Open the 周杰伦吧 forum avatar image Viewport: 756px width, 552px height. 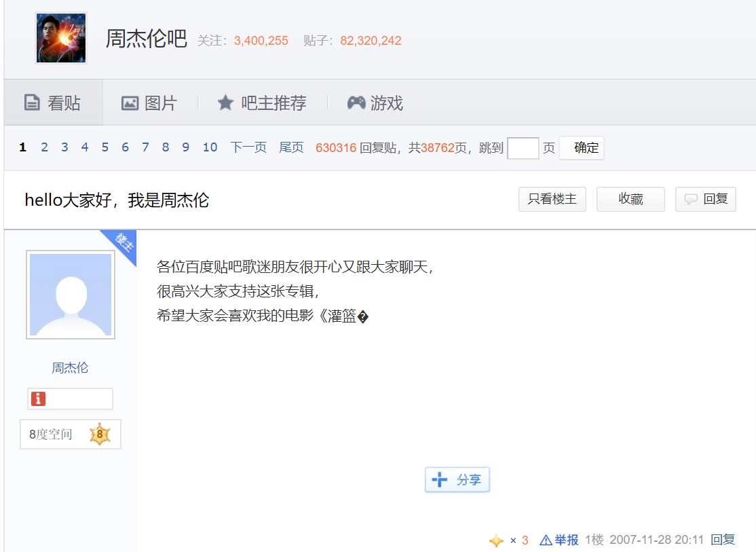coord(61,37)
